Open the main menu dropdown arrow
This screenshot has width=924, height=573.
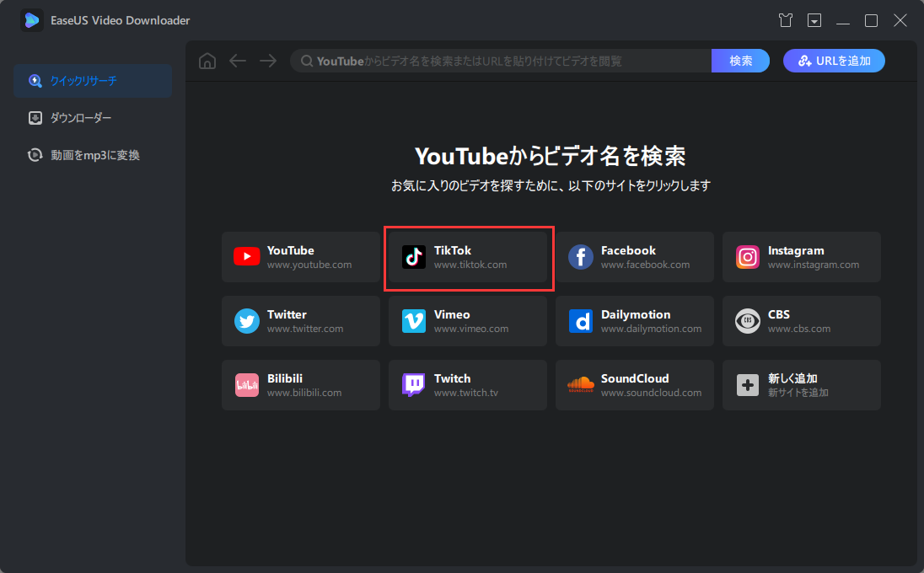pyautogui.click(x=814, y=19)
